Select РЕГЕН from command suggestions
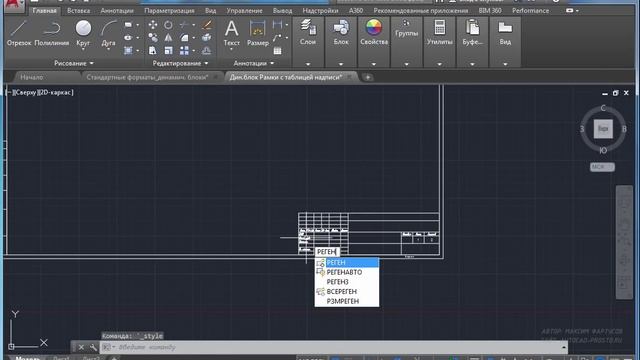640x360 pixels. click(x=347, y=262)
